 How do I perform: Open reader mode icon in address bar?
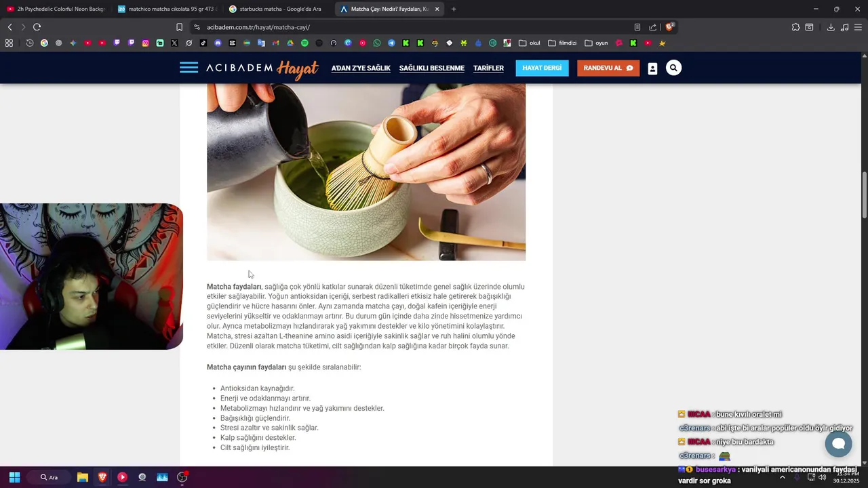637,27
